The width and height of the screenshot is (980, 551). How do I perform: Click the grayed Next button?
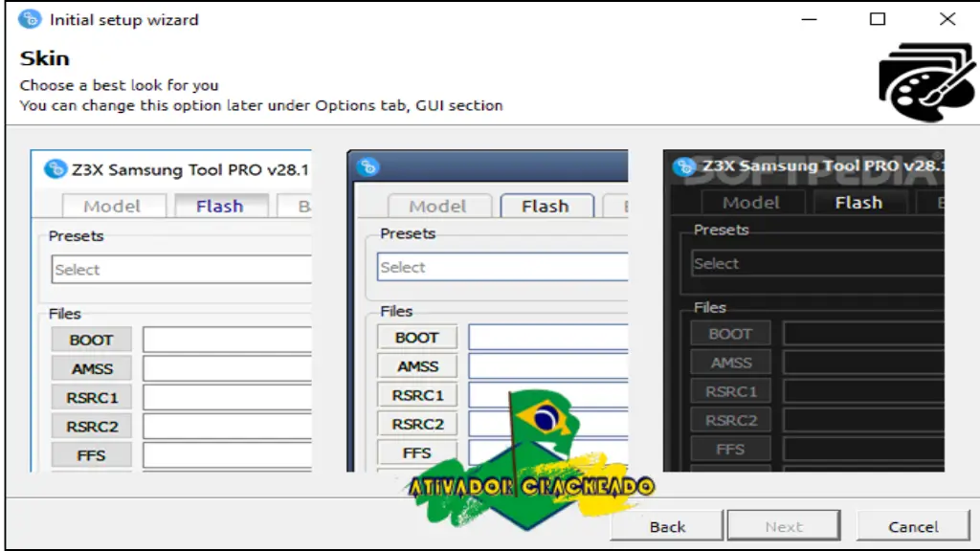(784, 526)
